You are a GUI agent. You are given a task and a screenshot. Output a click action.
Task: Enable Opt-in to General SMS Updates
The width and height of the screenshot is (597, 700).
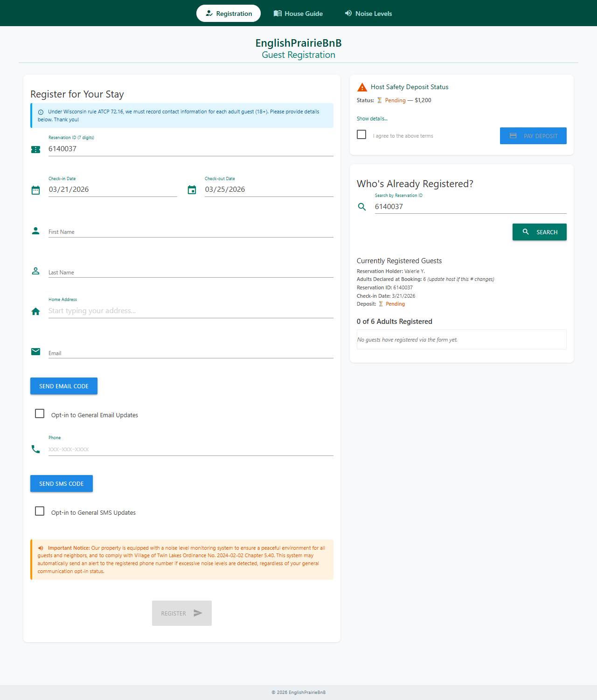click(39, 511)
